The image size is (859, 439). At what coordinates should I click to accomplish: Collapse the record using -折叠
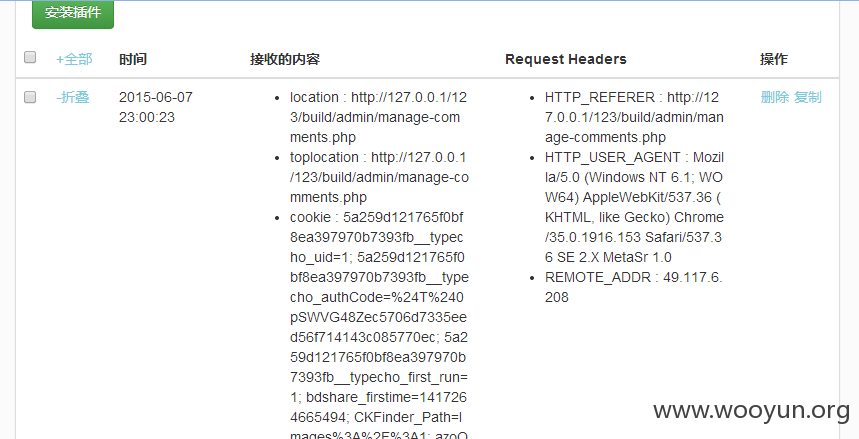point(73,98)
